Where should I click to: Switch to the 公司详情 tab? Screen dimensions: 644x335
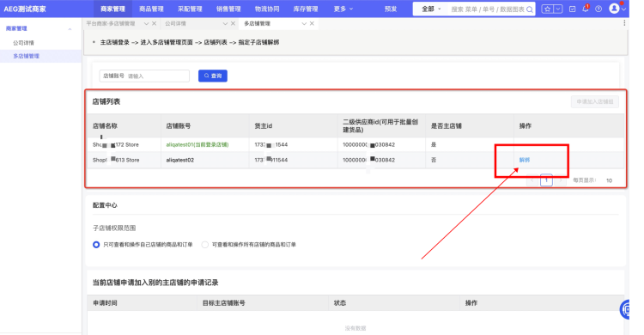pos(175,23)
